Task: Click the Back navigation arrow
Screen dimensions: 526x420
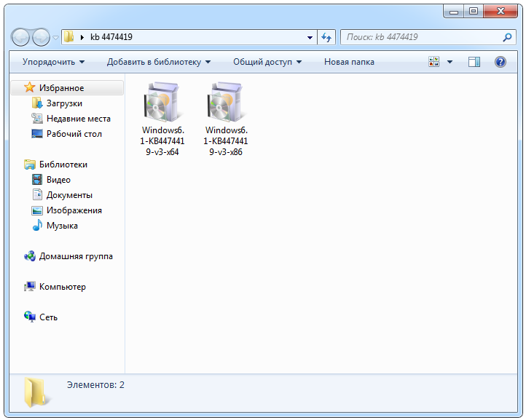Action: click(x=21, y=37)
